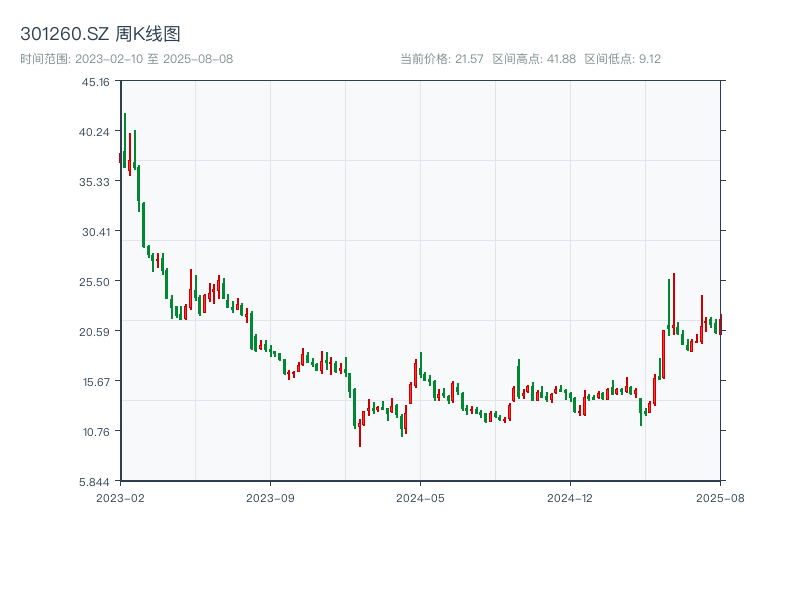800x600 pixels.
Task: Click the 301260.SZ 周K线图 chart title
Action: [100, 35]
